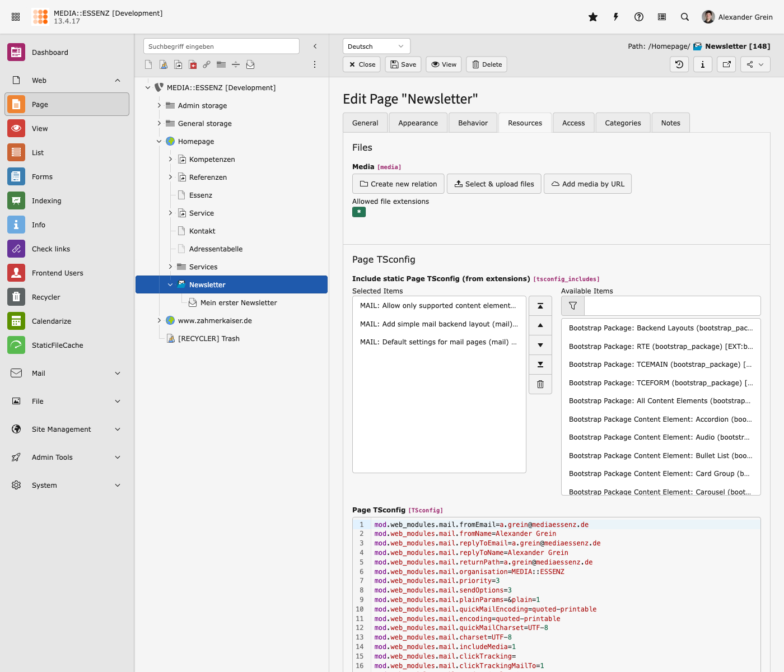This screenshot has height=672, width=784.
Task: Collapse the Web module group
Action: [x=118, y=80]
